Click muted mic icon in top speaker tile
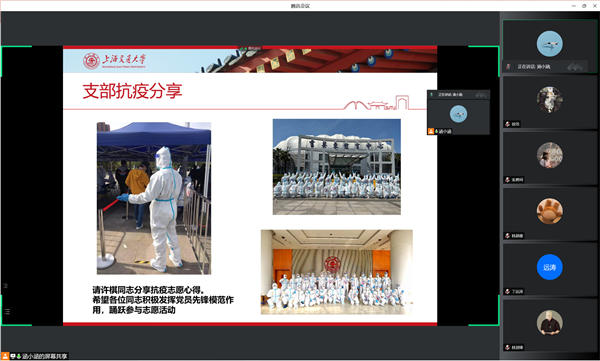The height and width of the screenshot is (361, 600). tap(509, 67)
